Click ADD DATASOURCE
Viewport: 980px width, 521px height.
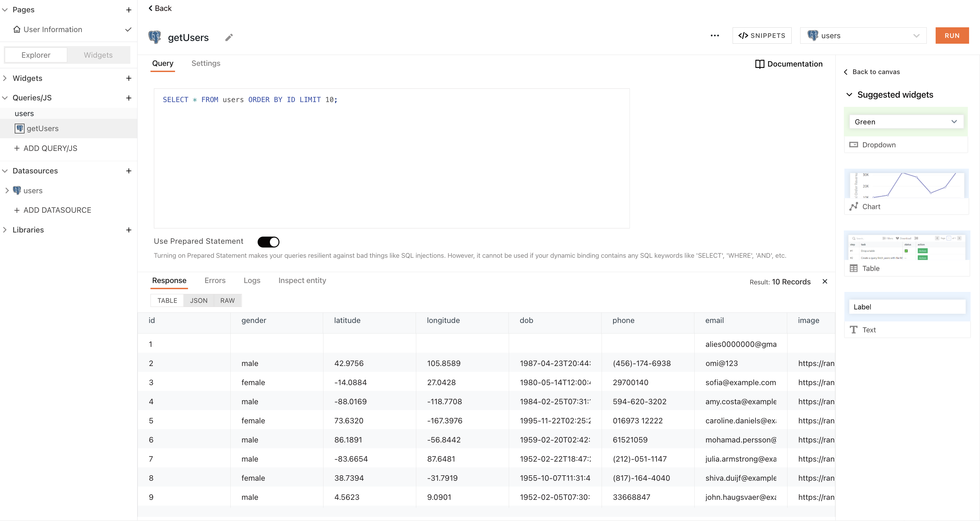click(53, 210)
